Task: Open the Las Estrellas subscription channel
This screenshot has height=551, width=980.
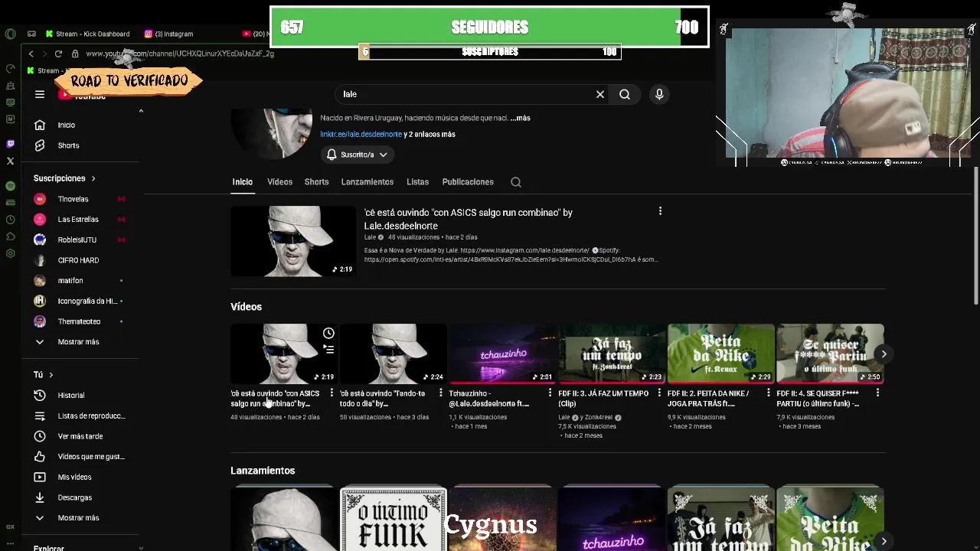Action: [x=80, y=220]
